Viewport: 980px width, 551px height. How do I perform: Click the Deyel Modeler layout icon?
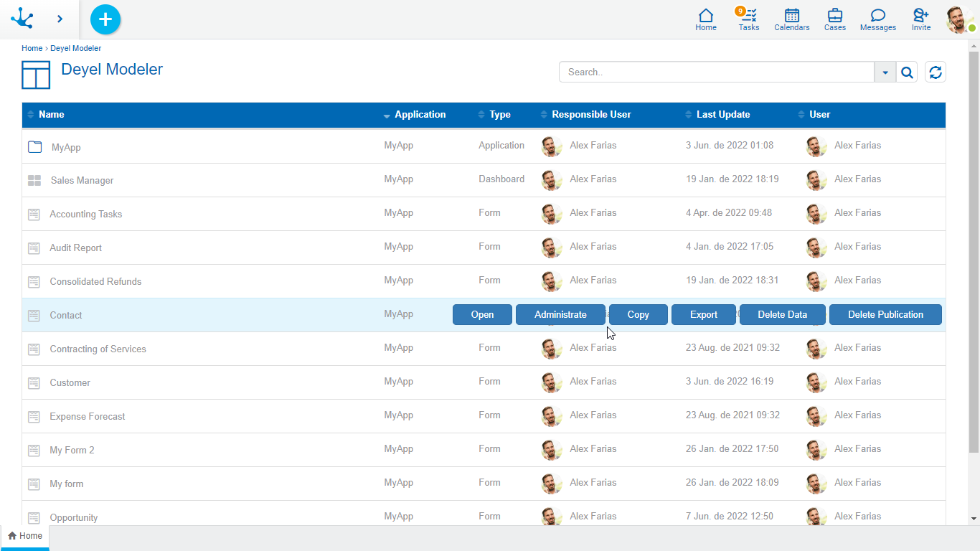click(36, 75)
